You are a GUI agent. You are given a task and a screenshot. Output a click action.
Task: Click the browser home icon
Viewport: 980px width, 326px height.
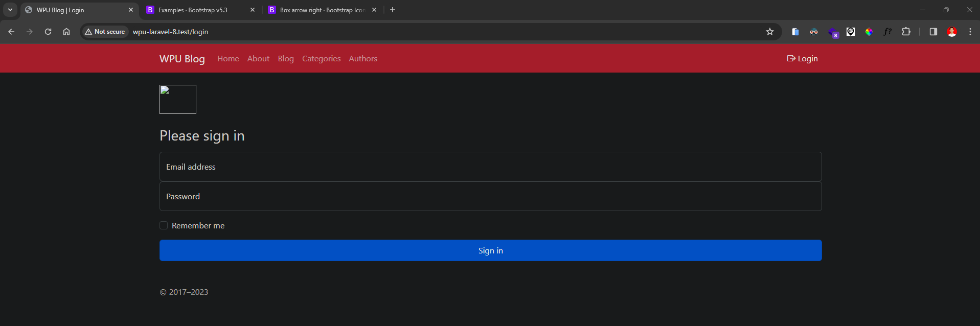tap(66, 32)
